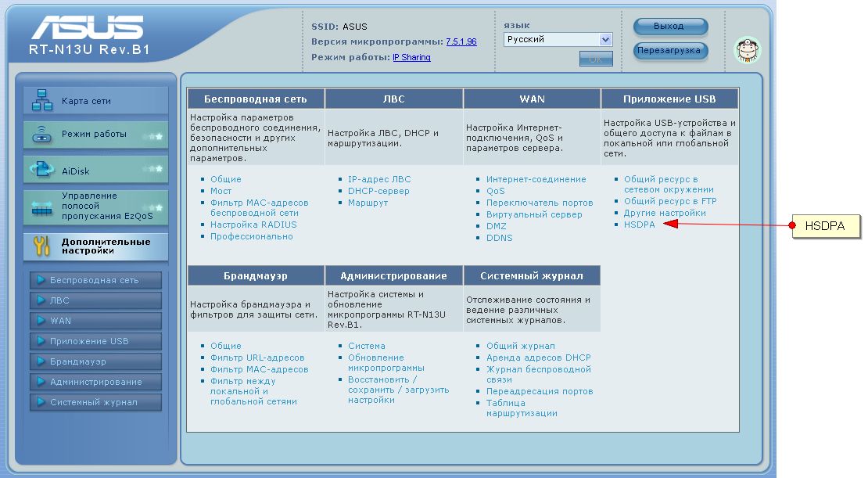Image resolution: width=868 pixels, height=478 pixels.
Task: Open Общие under Беспроводная сеть
Action: [225, 179]
